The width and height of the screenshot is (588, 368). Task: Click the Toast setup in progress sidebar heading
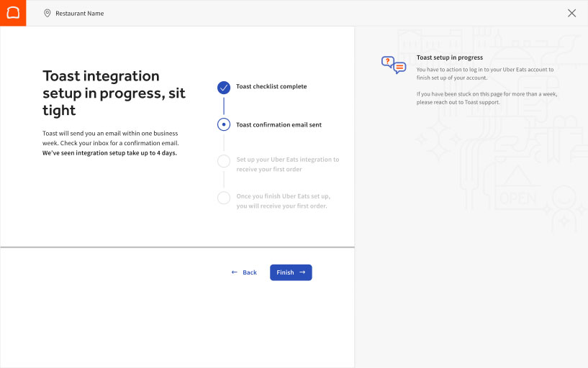449,57
